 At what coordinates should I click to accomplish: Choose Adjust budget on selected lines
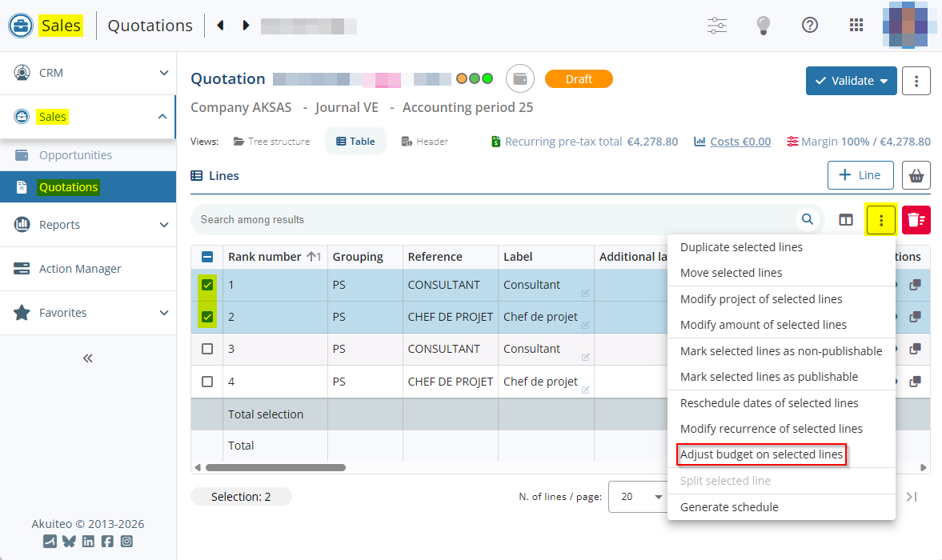click(761, 454)
